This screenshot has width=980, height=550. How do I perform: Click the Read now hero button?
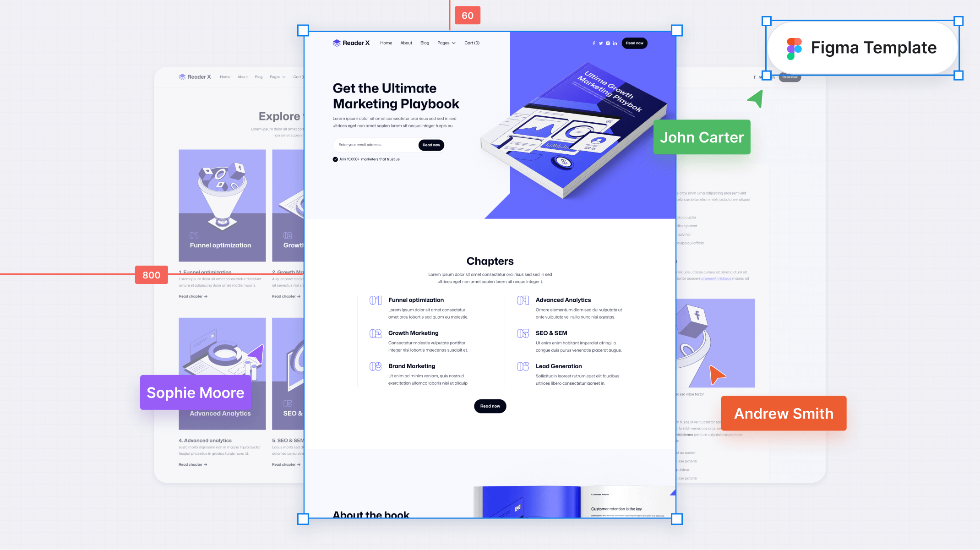tap(431, 145)
